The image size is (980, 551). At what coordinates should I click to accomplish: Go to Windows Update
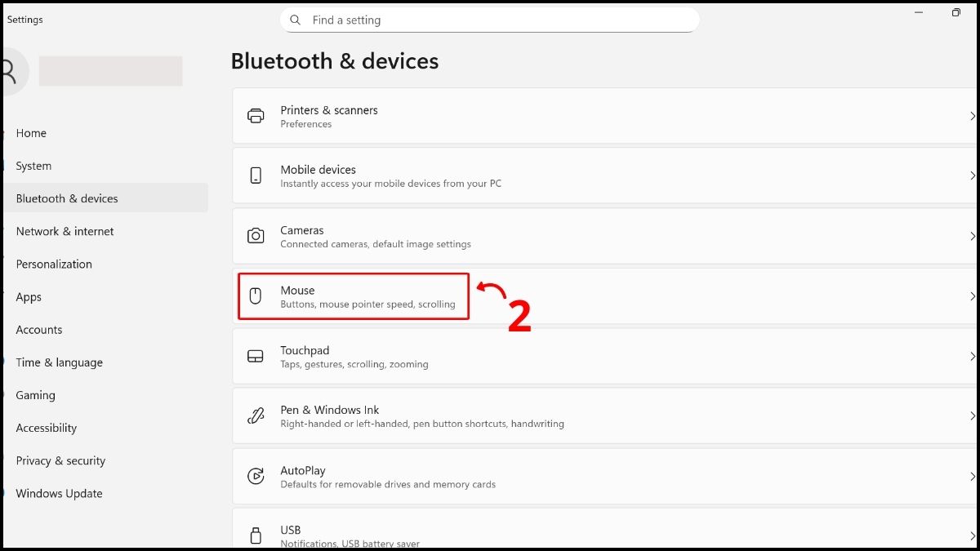point(59,493)
